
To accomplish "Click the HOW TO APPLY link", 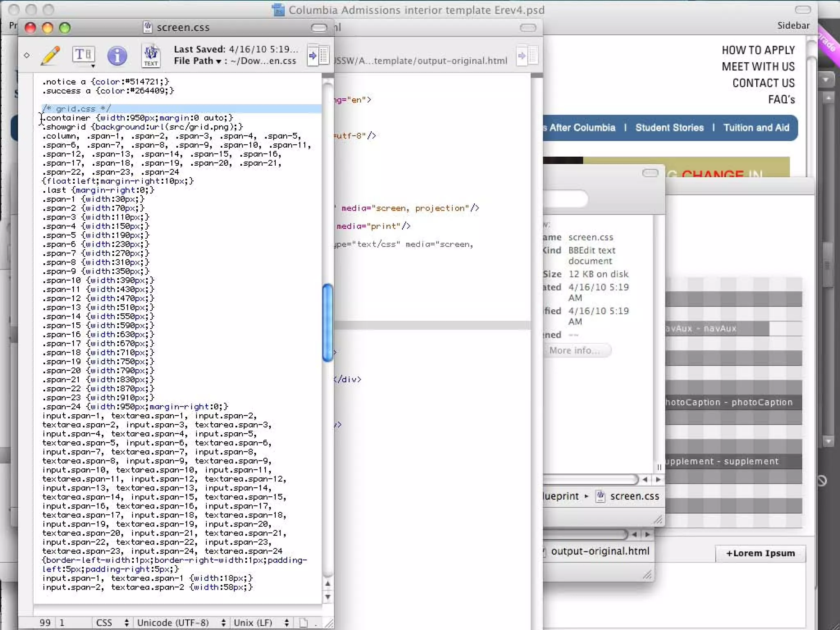I will [758, 50].
